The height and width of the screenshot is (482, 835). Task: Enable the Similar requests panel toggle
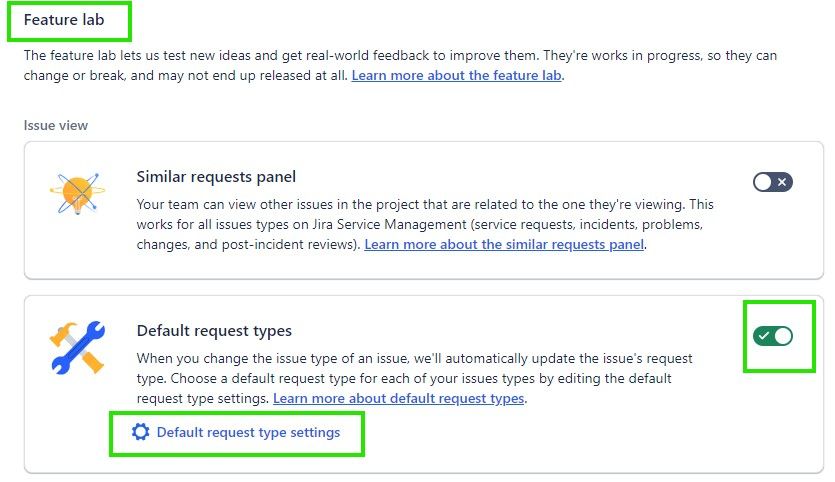coord(772,182)
